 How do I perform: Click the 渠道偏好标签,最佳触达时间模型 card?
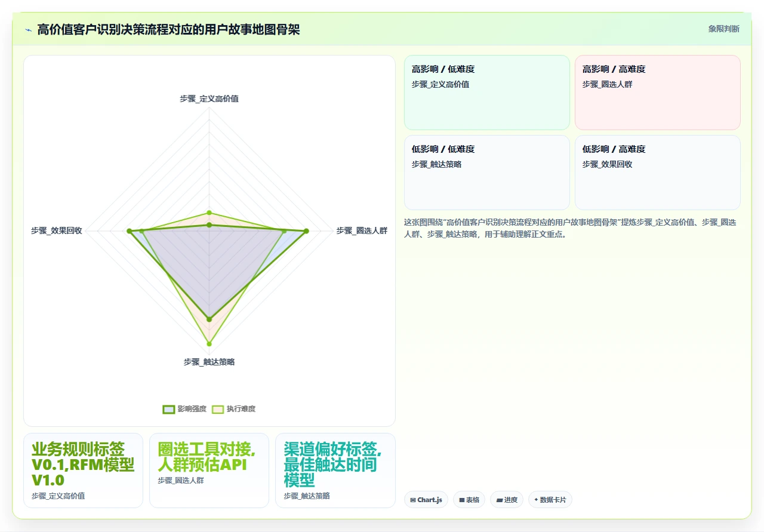[335, 471]
